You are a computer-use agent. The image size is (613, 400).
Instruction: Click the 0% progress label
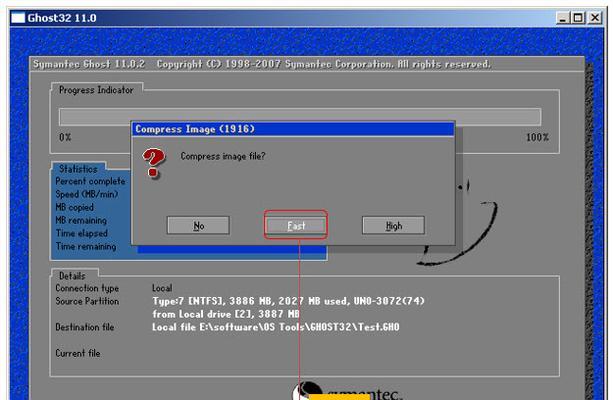pos(65,137)
